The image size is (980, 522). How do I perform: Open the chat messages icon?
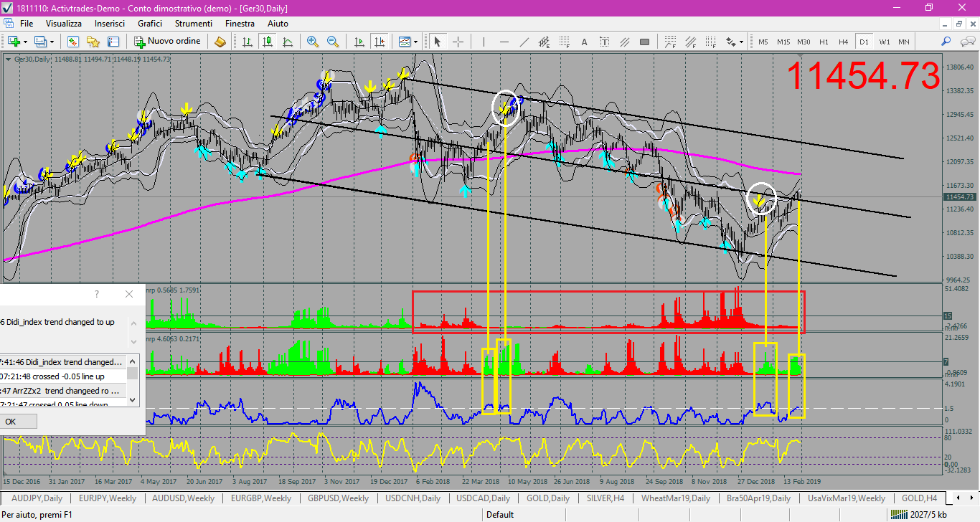click(966, 42)
